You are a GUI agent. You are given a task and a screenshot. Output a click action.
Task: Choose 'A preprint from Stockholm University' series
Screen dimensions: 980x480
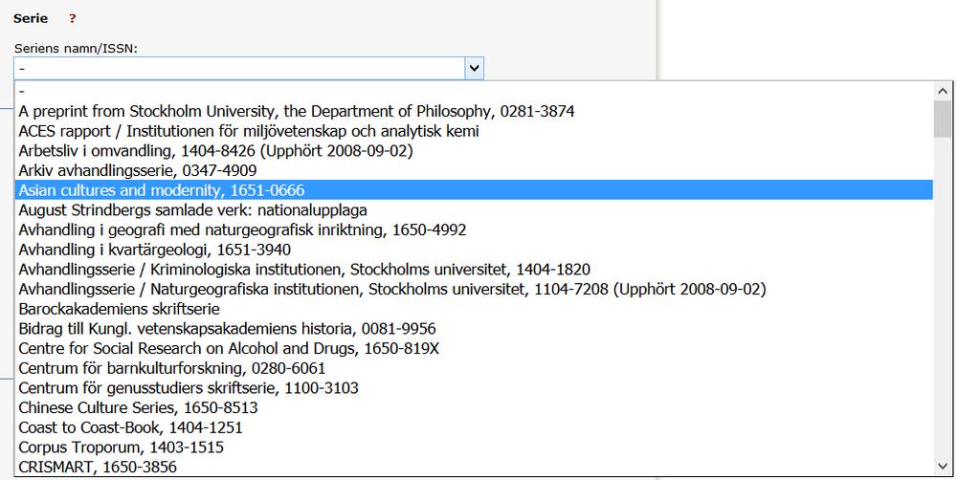tap(474, 111)
